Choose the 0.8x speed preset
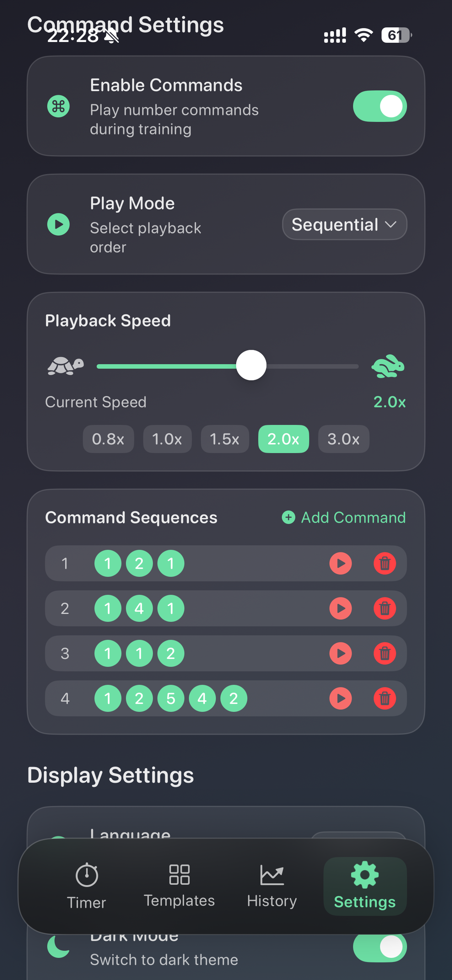This screenshot has width=452, height=980. pos(108,439)
